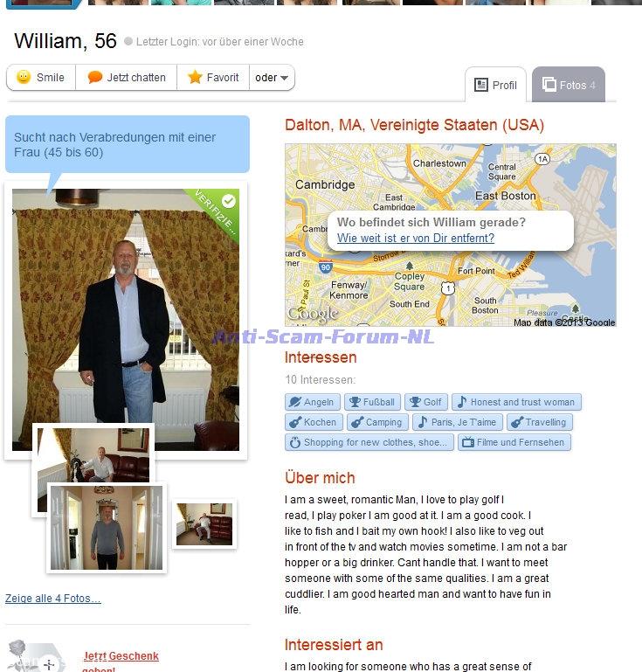
Task: Select the Fußball trophy interest tag
Action: (373, 402)
